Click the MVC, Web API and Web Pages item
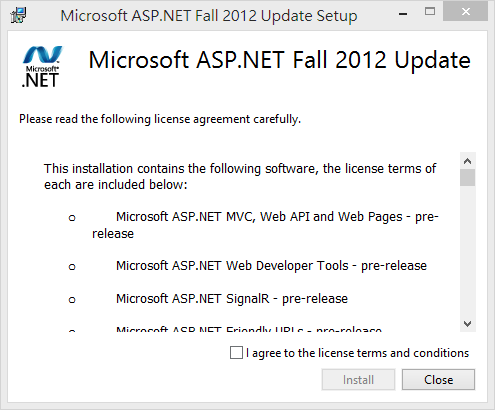The width and height of the screenshot is (495, 410). click(265, 225)
